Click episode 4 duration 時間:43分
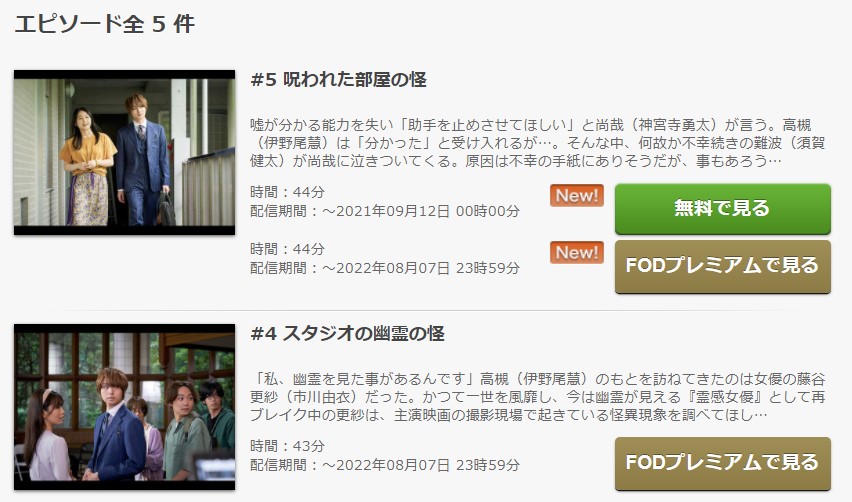The height and width of the screenshot is (502, 852). click(287, 447)
